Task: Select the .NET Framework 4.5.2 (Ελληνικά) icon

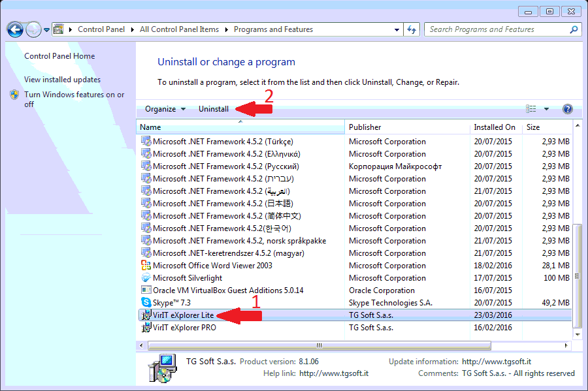Action: (146, 154)
